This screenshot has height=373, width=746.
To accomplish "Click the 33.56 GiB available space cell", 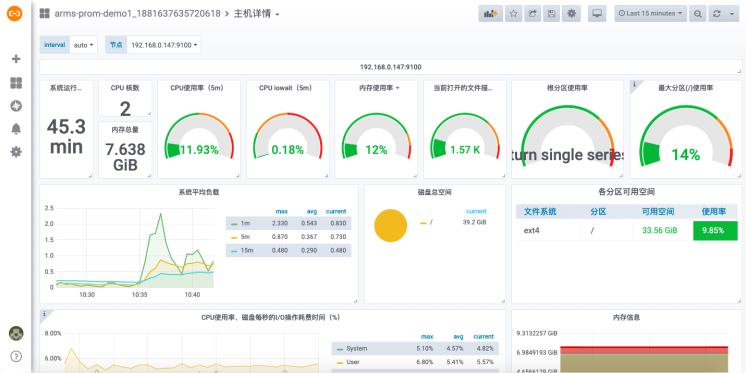I will click(659, 231).
